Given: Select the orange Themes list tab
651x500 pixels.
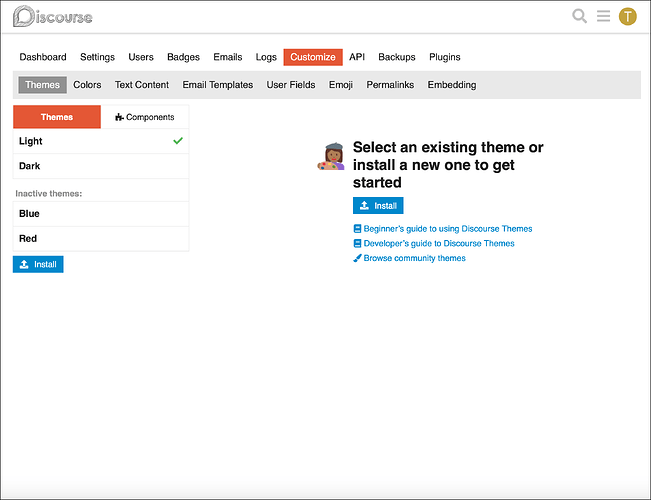Looking at the screenshot, I should (57, 117).
